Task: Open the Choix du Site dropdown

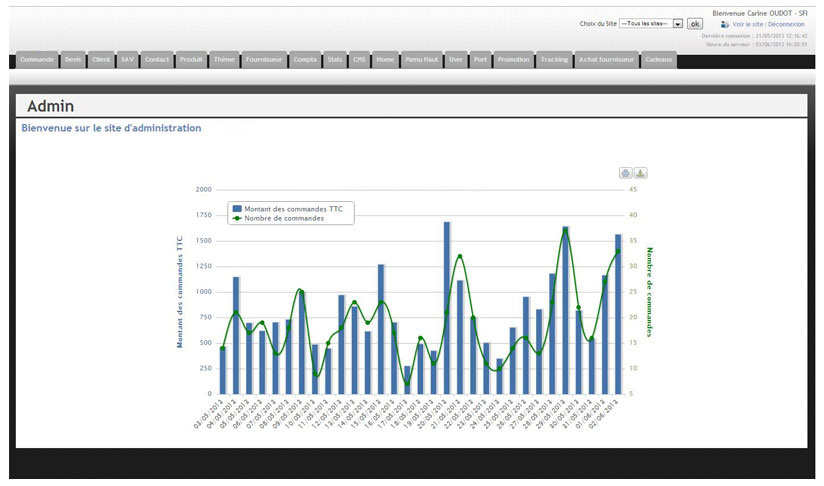Action: (x=651, y=24)
